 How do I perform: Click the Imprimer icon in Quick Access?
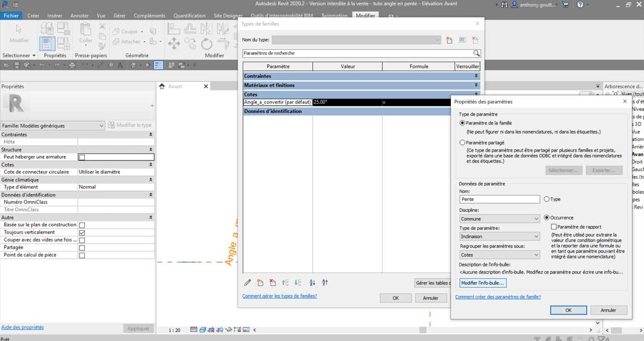(x=72, y=65)
